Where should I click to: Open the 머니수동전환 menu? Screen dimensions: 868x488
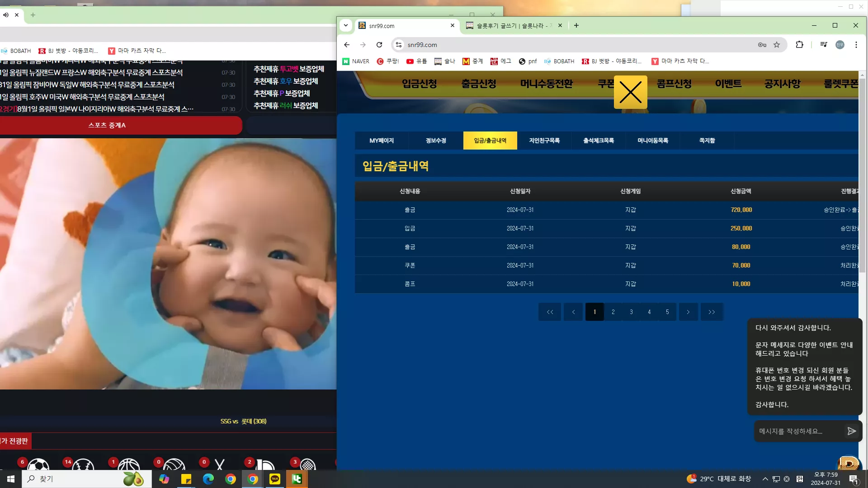(547, 84)
